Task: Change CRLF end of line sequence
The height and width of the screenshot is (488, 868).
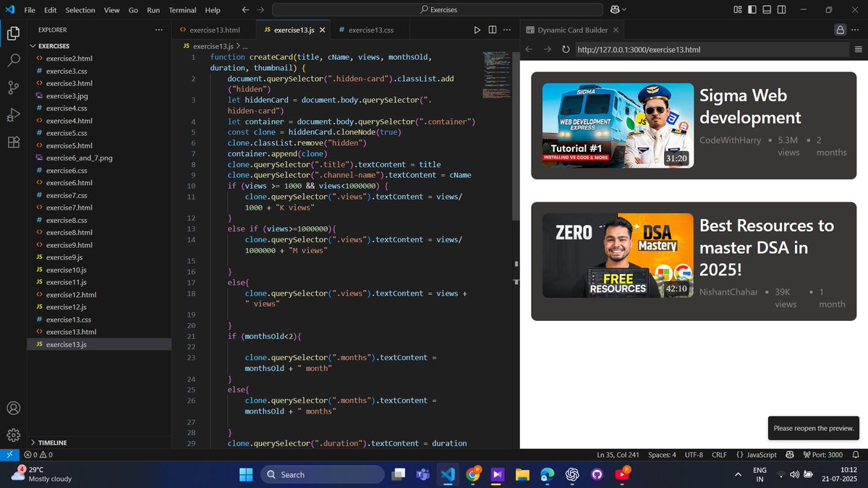Action: 719,455
